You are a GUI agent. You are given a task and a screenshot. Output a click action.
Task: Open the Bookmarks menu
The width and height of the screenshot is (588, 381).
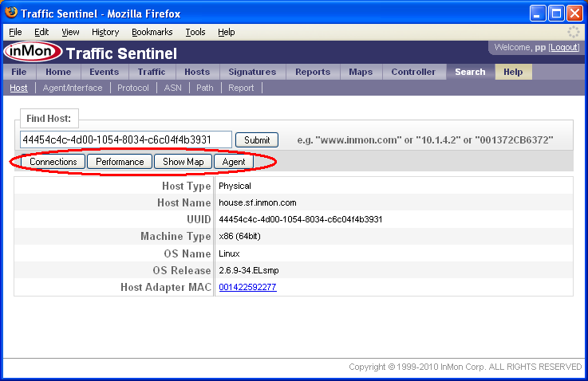pyautogui.click(x=152, y=32)
